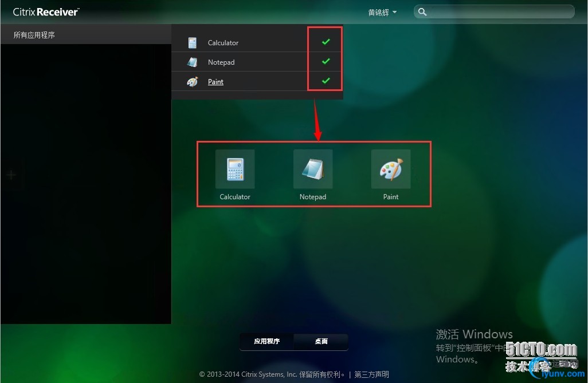Click the Notepad icon in the app list

193,62
